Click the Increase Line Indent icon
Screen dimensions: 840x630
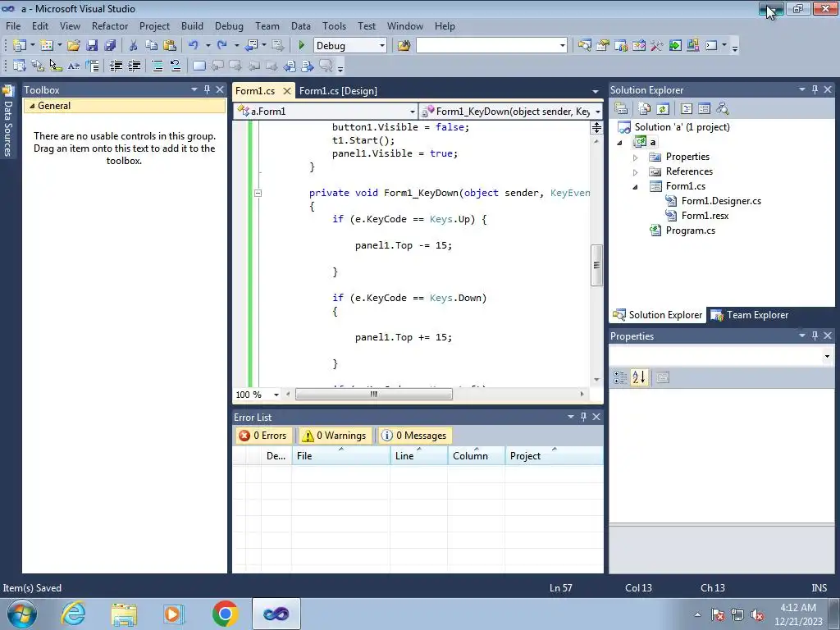point(134,66)
